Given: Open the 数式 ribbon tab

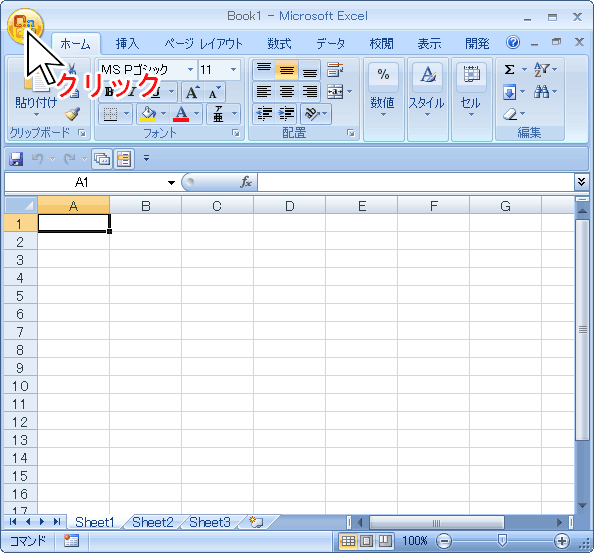Looking at the screenshot, I should (x=280, y=44).
